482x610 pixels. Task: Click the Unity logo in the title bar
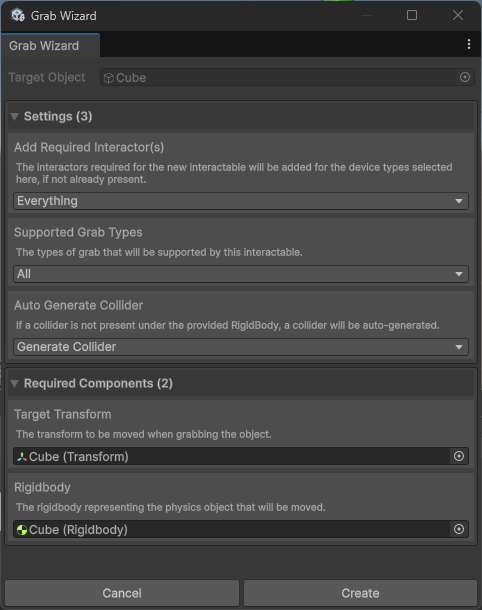pos(18,16)
